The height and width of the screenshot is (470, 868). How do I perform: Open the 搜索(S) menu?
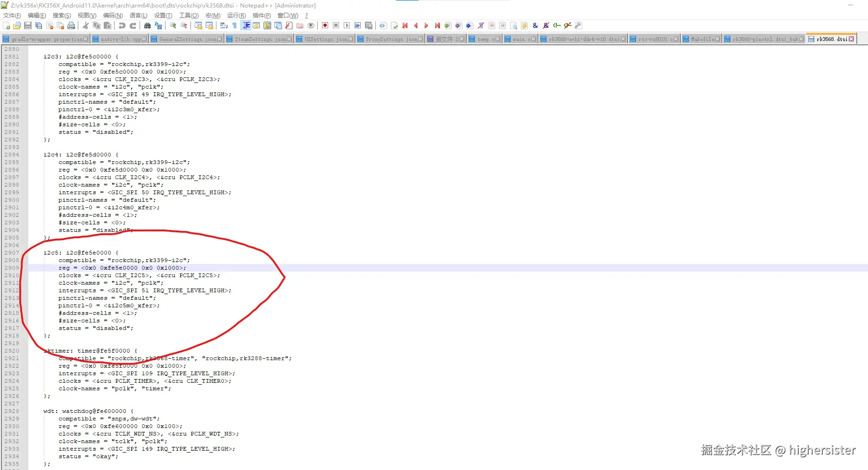click(x=62, y=16)
